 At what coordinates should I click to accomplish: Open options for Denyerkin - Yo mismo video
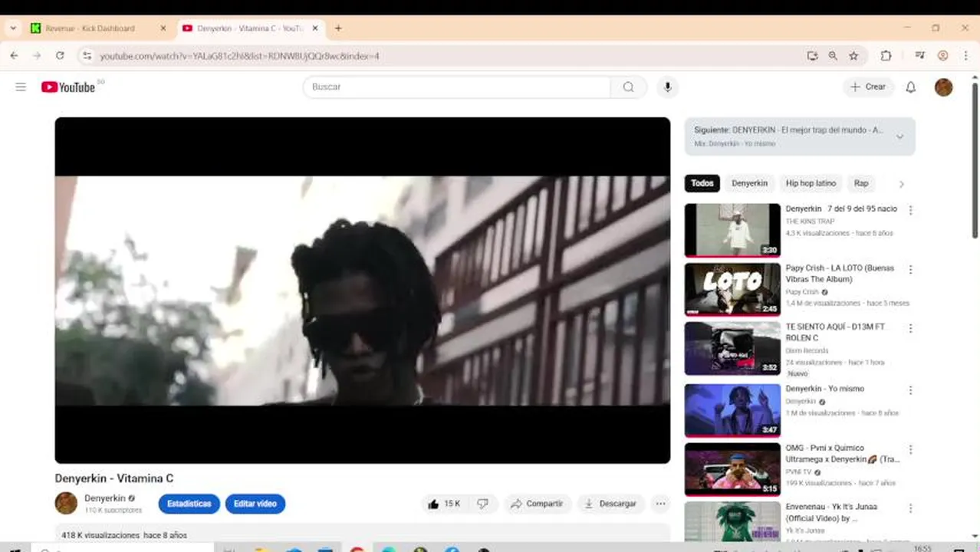pos(910,390)
